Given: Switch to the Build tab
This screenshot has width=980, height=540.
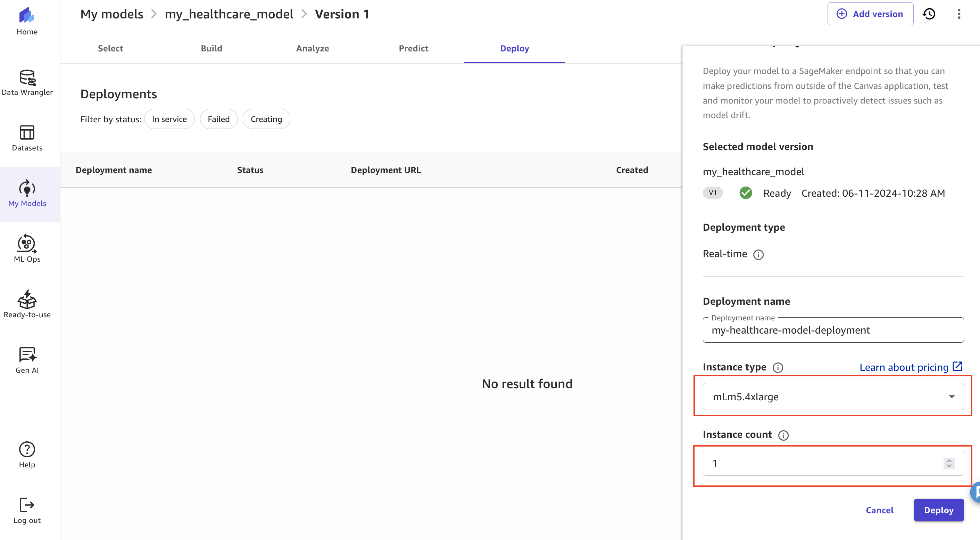Looking at the screenshot, I should pos(211,48).
